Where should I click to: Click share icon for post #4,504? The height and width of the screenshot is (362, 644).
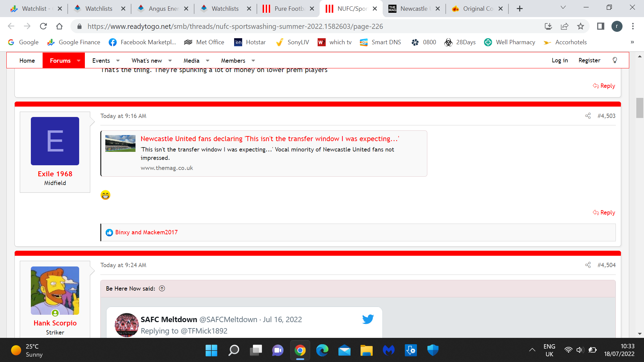[x=588, y=265]
